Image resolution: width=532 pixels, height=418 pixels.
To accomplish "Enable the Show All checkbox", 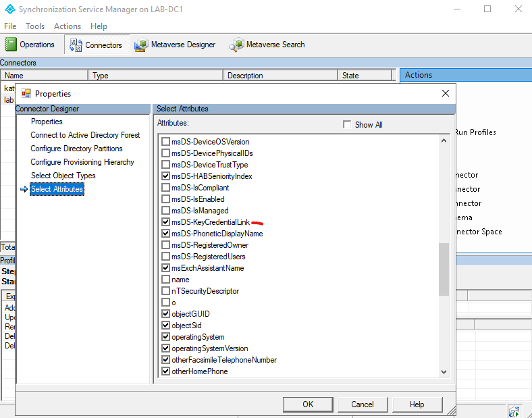I will click(347, 124).
